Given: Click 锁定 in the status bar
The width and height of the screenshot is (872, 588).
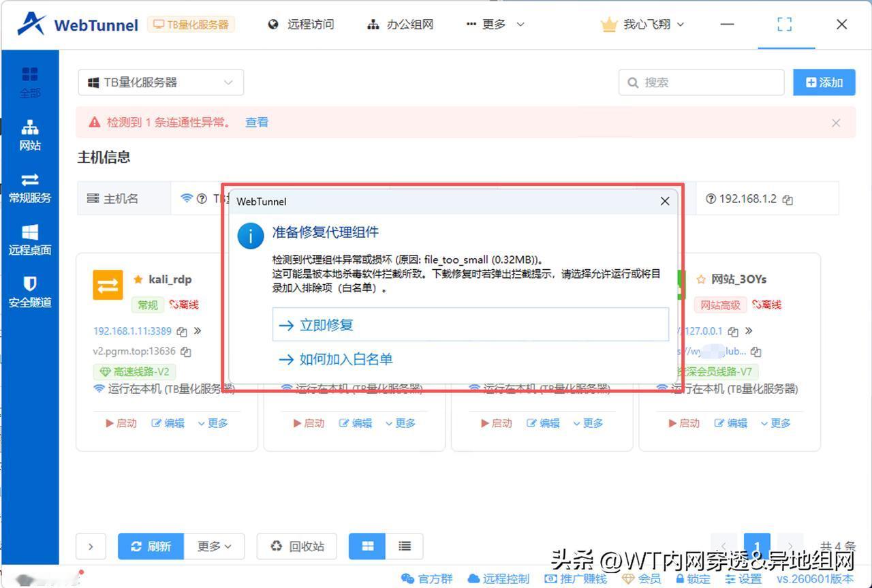Looking at the screenshot, I should (693, 578).
